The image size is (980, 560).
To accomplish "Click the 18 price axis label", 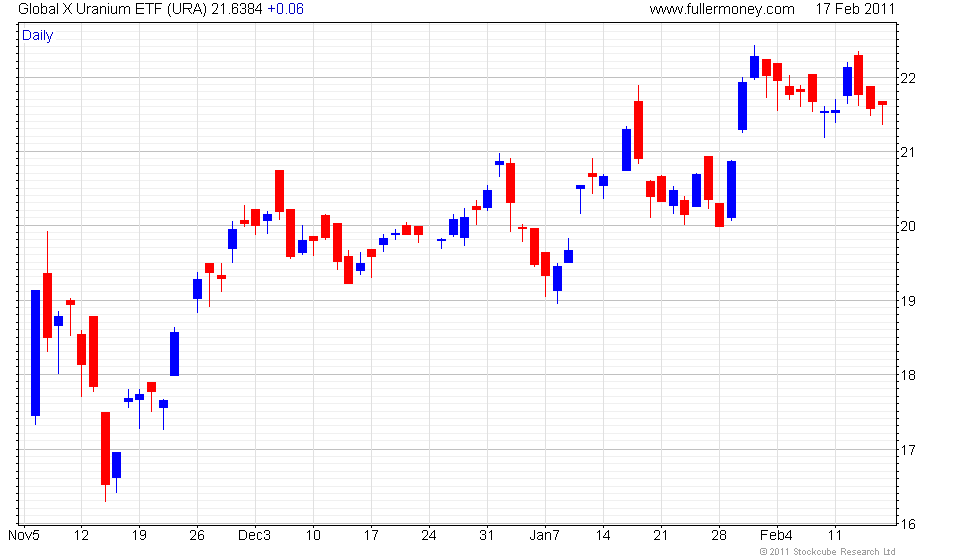I will (x=908, y=375).
